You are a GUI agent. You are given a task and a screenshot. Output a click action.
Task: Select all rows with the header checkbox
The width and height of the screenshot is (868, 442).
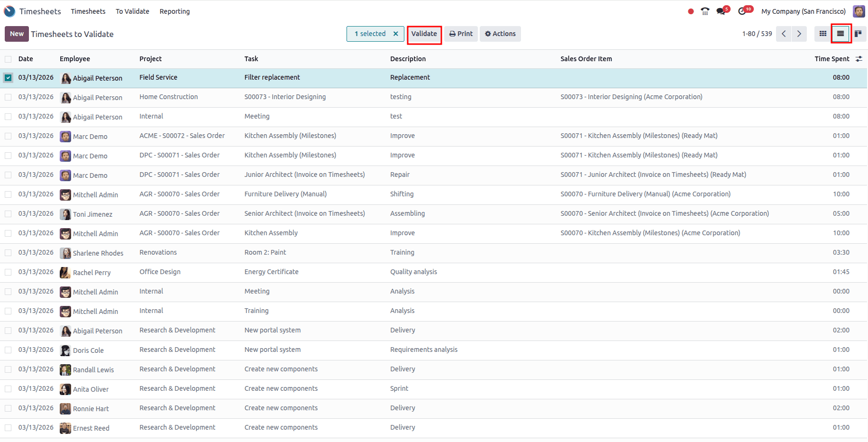pos(8,59)
